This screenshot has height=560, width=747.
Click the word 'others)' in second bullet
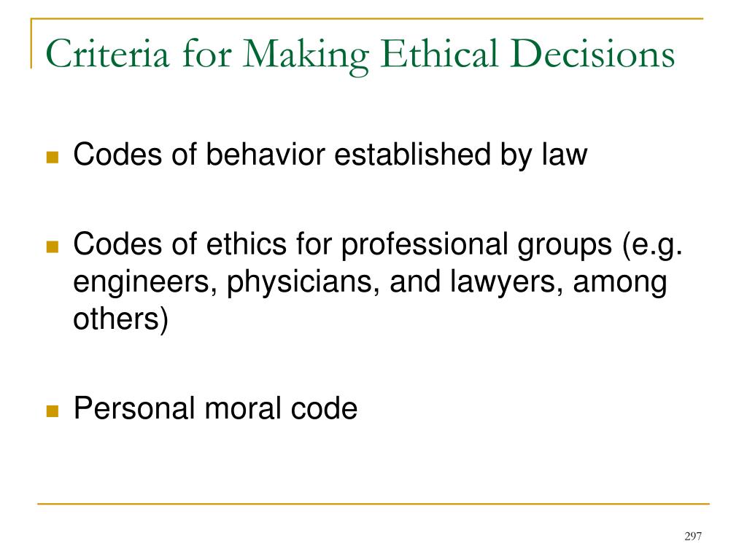pos(120,319)
